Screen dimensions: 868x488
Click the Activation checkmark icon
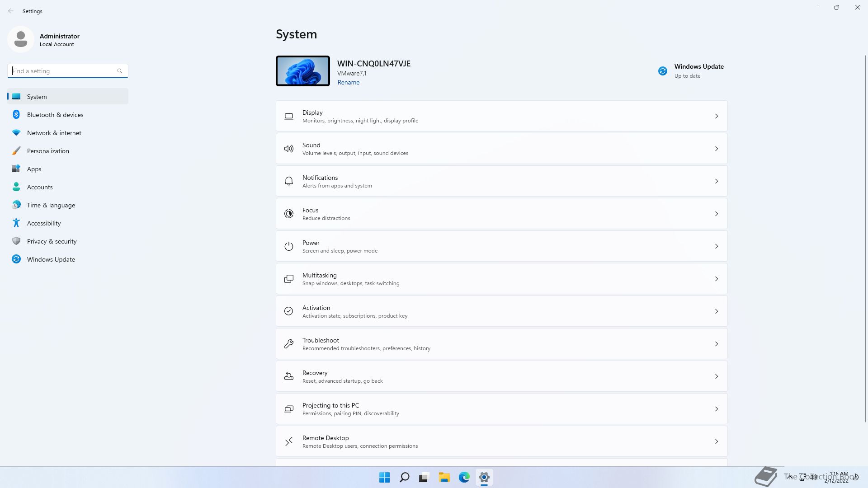pyautogui.click(x=289, y=311)
